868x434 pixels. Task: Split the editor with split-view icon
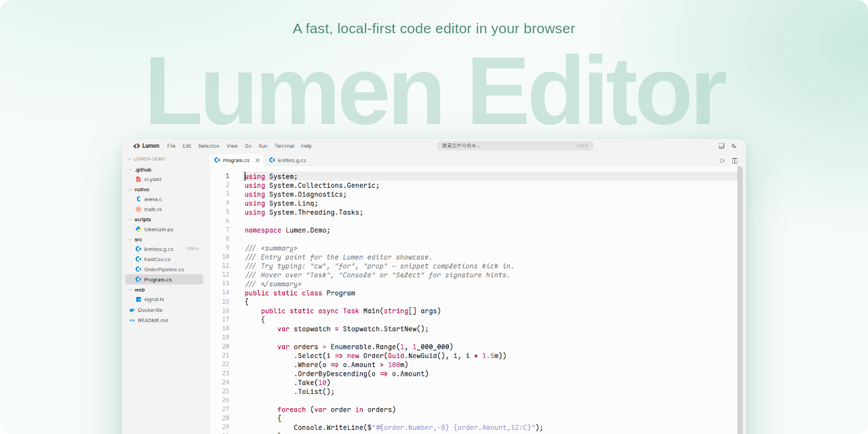pyautogui.click(x=734, y=161)
